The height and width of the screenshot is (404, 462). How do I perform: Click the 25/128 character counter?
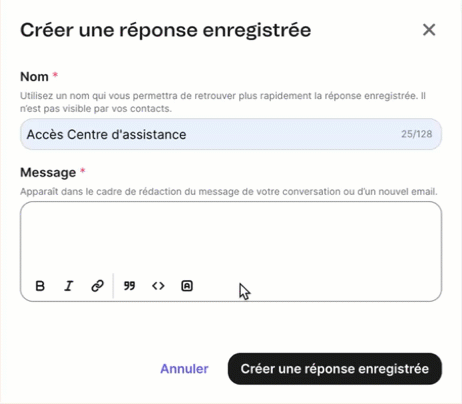click(x=417, y=134)
